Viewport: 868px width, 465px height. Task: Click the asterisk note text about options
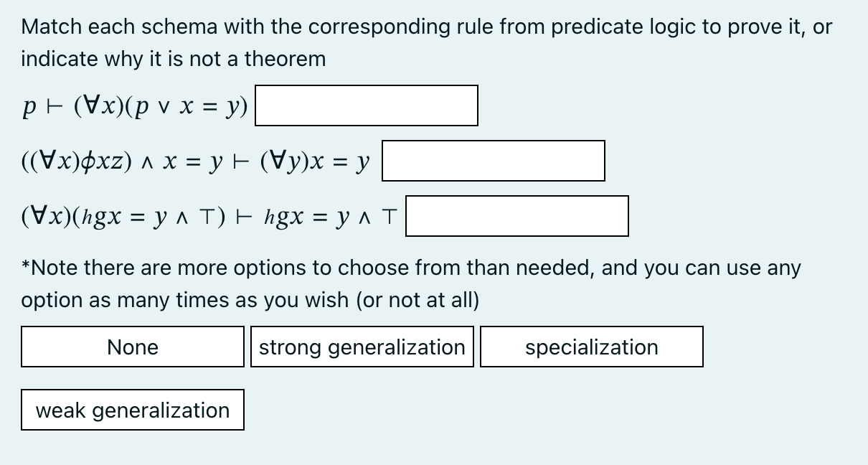(411, 283)
